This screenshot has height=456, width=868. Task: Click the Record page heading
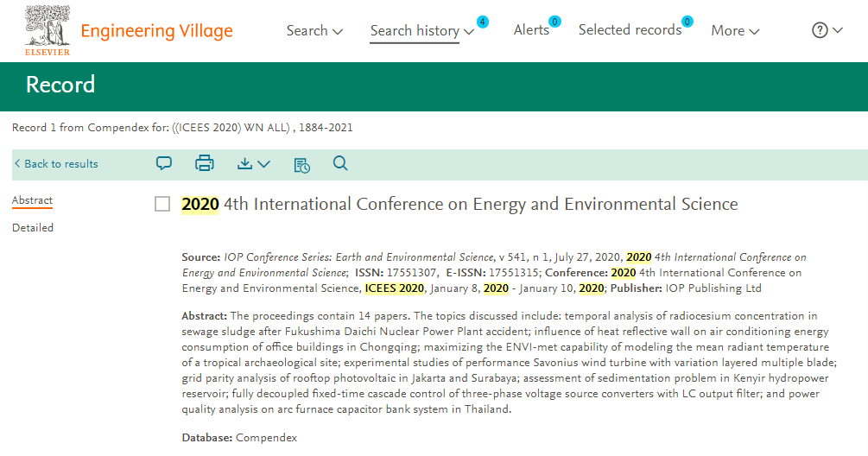point(60,85)
